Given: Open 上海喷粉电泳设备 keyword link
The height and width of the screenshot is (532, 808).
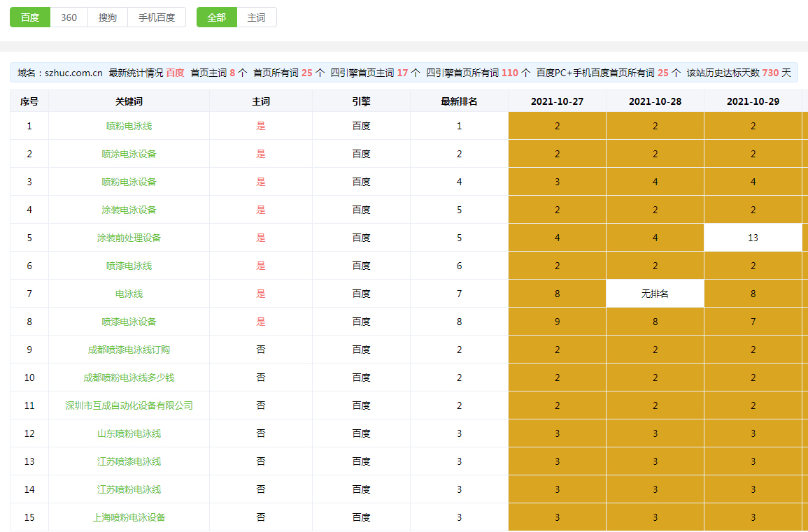Looking at the screenshot, I should [x=129, y=517].
